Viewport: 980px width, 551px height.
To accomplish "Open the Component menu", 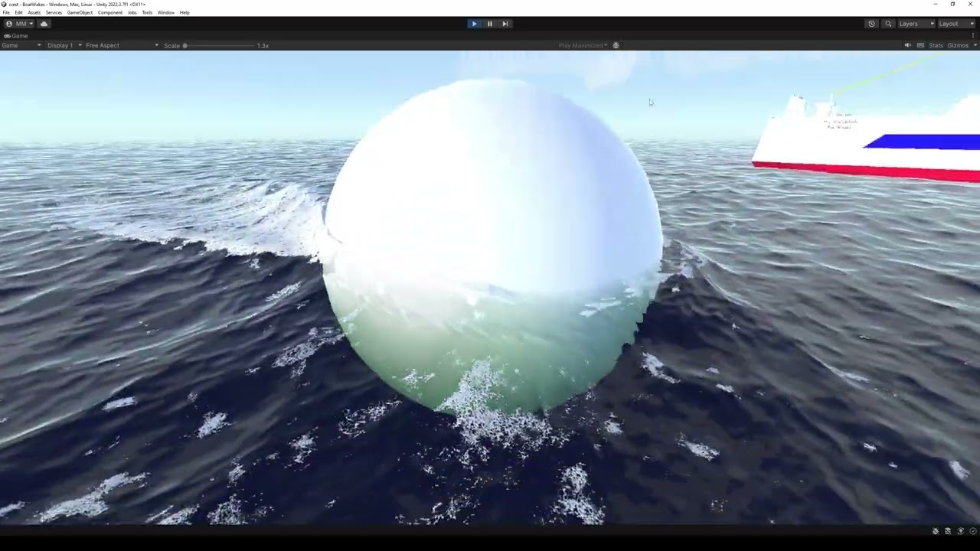I will [x=110, y=12].
